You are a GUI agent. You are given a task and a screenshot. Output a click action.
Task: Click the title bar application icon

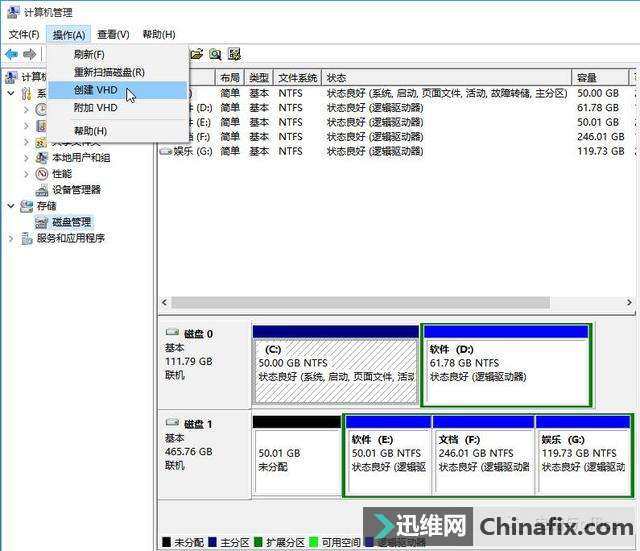[13, 12]
